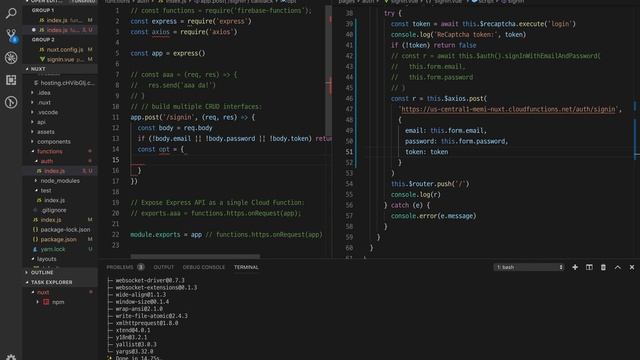
Task: Click 'module.exports' on line 22
Action: pyautogui.click(x=155, y=234)
